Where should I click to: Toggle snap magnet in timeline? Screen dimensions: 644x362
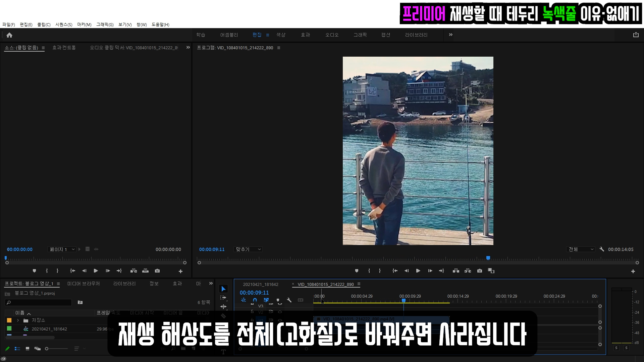coord(255,300)
